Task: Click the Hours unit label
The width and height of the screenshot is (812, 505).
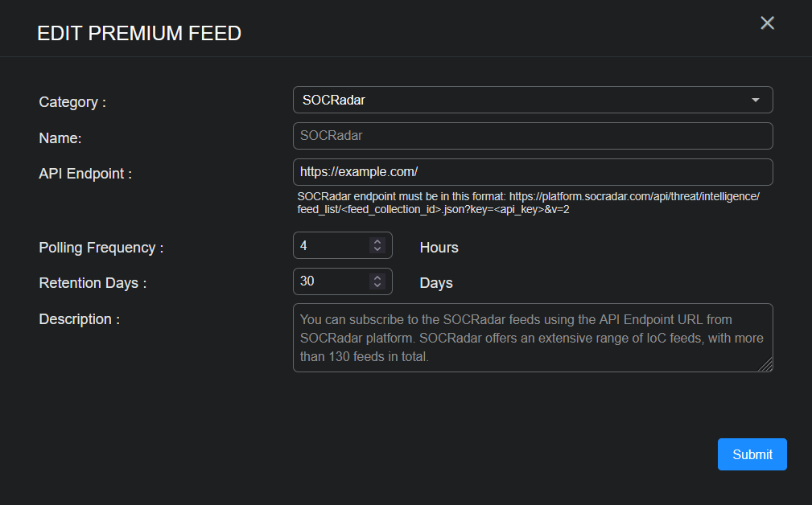Action: click(x=439, y=248)
